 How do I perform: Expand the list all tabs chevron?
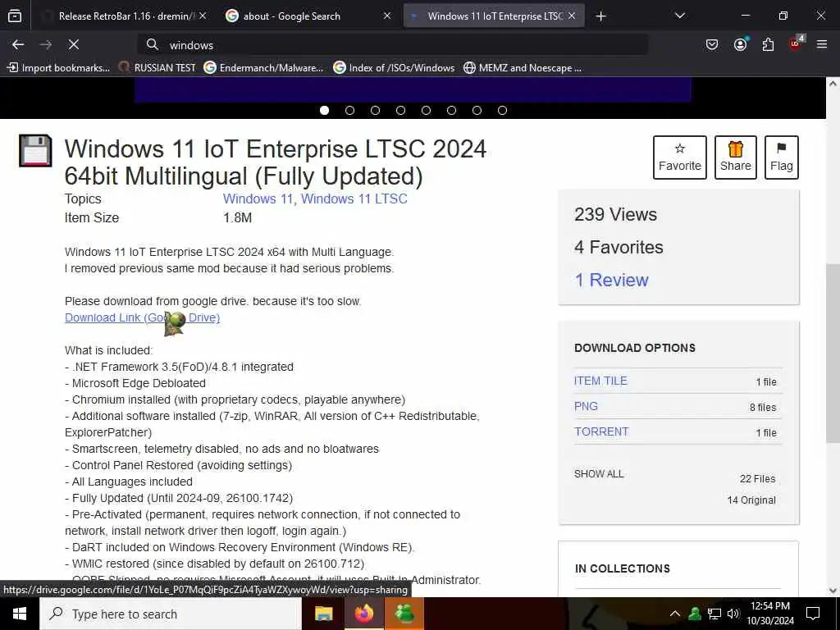click(680, 16)
